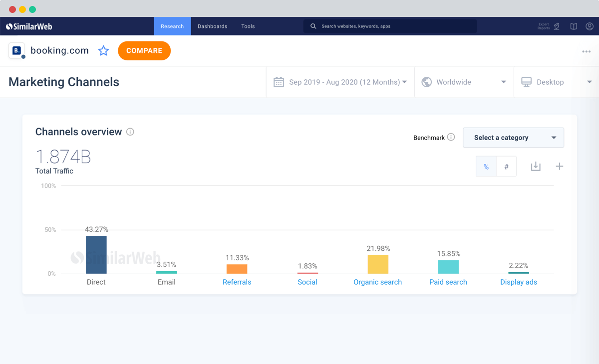The height and width of the screenshot is (364, 599).
Task: Switch chart to number view
Action: click(x=506, y=167)
